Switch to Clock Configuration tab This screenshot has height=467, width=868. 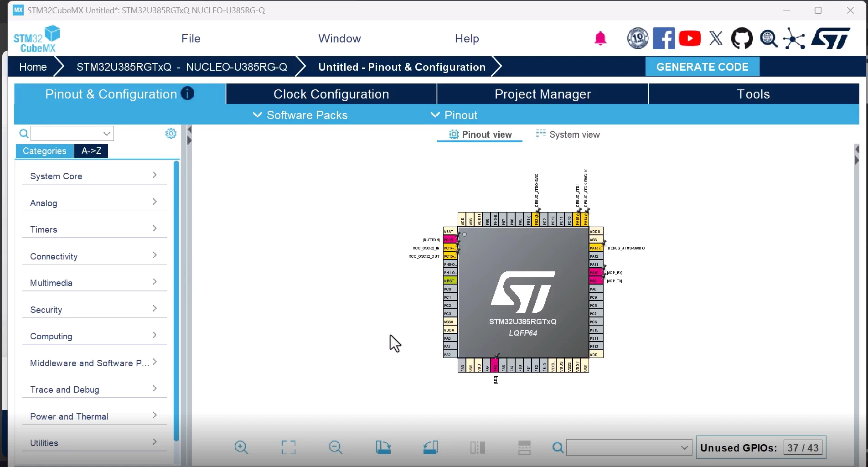point(331,94)
